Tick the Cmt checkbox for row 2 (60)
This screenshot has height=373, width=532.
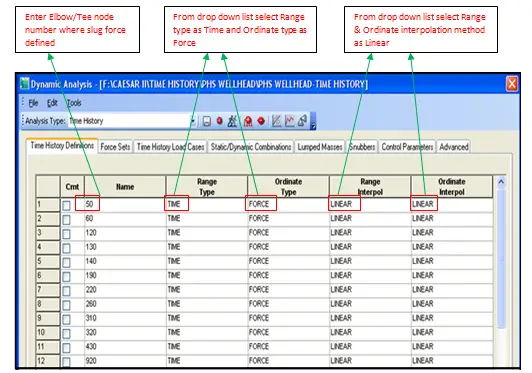pos(66,220)
